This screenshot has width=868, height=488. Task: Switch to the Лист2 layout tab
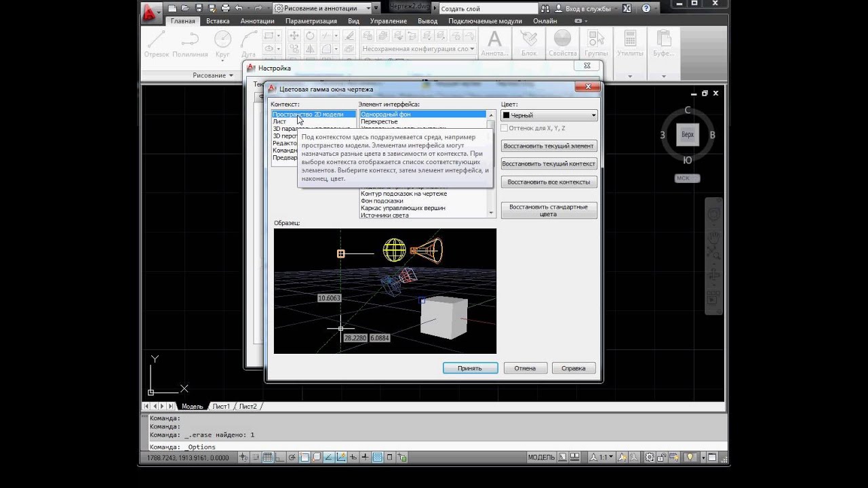(248, 406)
